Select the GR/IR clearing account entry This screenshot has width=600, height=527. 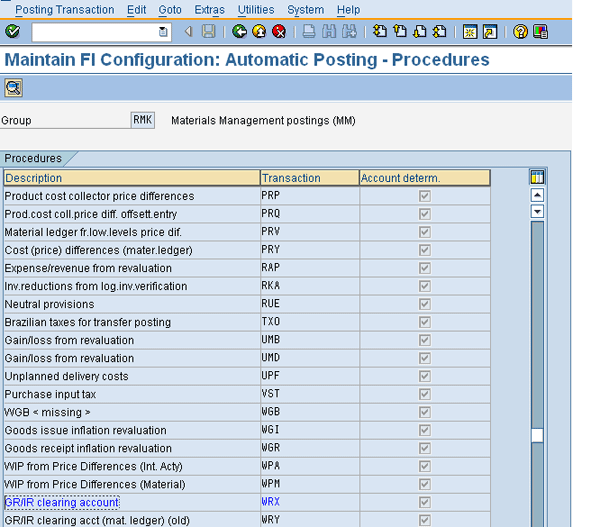tap(62, 502)
